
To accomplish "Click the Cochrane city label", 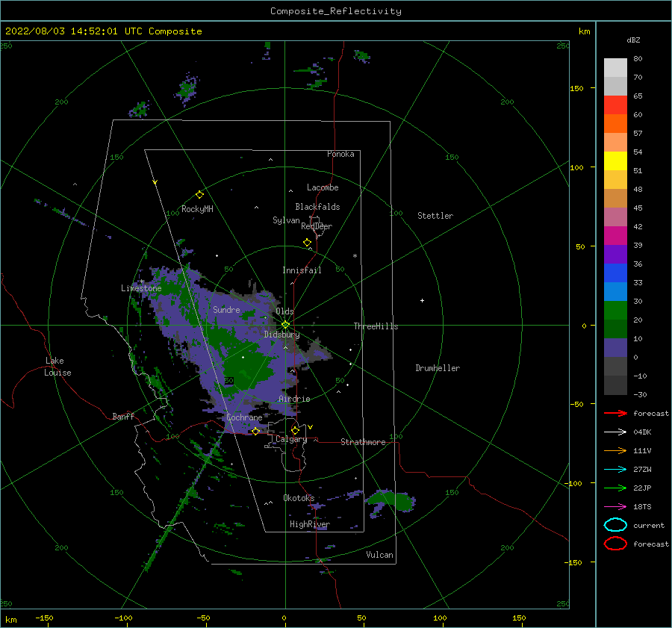I will [x=244, y=417].
